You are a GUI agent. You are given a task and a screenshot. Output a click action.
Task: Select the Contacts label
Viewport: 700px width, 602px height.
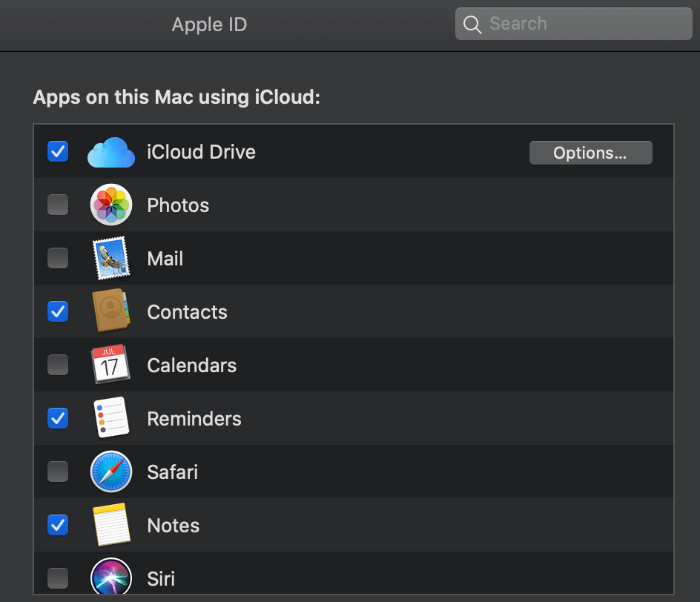(187, 312)
